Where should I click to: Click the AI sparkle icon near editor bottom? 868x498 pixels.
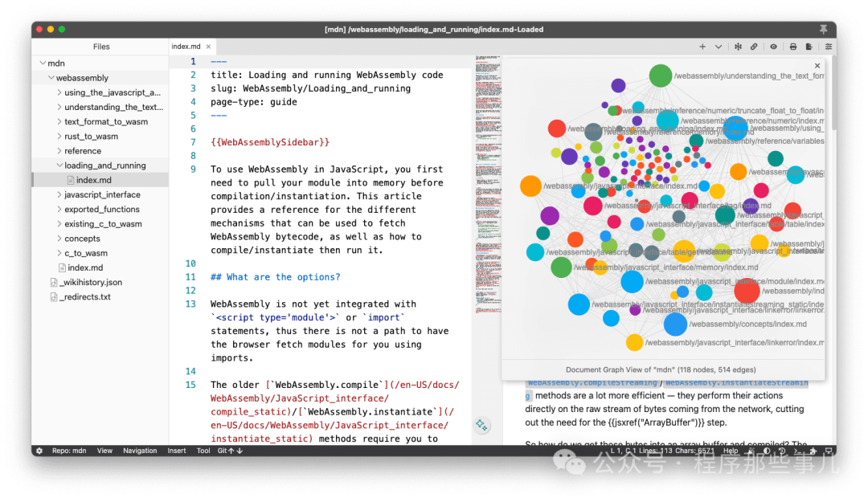481,425
